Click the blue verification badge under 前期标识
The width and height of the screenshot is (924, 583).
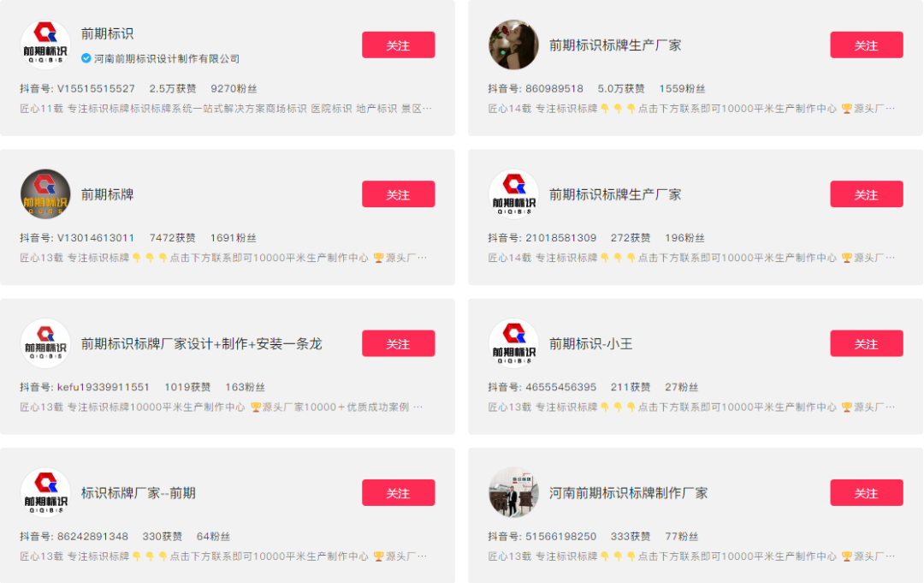(85, 59)
